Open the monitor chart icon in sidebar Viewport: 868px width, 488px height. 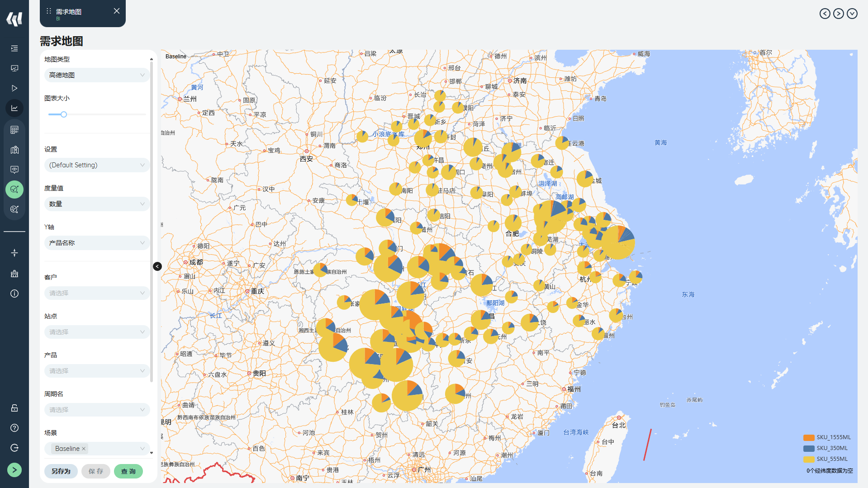(14, 68)
